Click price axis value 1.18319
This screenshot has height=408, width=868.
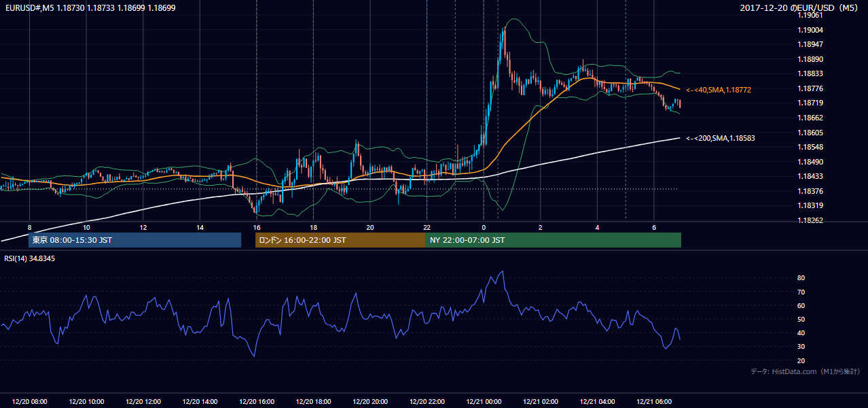click(810, 205)
